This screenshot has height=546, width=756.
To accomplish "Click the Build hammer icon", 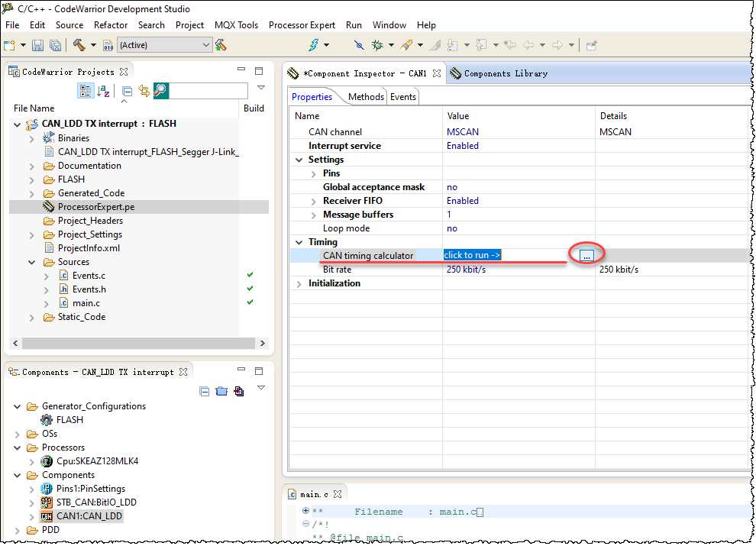I will point(79,45).
